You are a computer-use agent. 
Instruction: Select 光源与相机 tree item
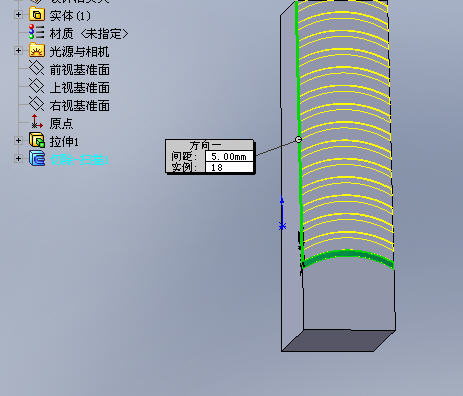pos(79,52)
